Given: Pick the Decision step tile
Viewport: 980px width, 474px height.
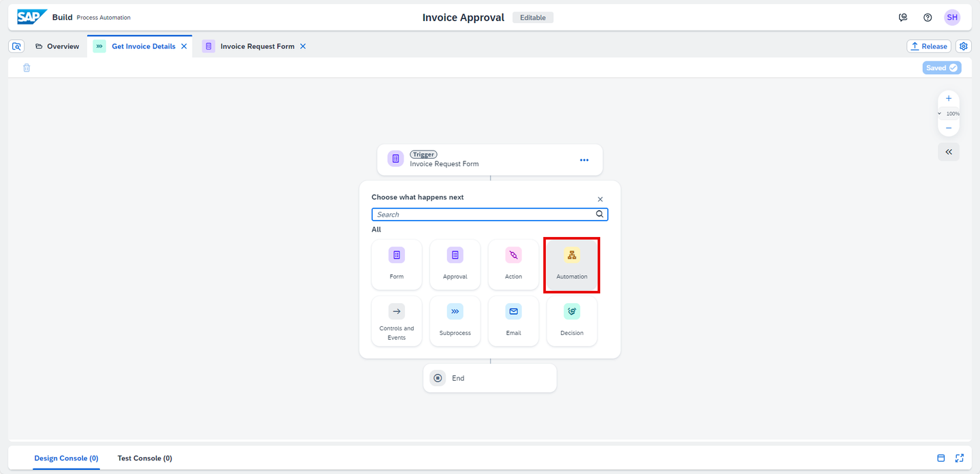Looking at the screenshot, I should [x=572, y=321].
